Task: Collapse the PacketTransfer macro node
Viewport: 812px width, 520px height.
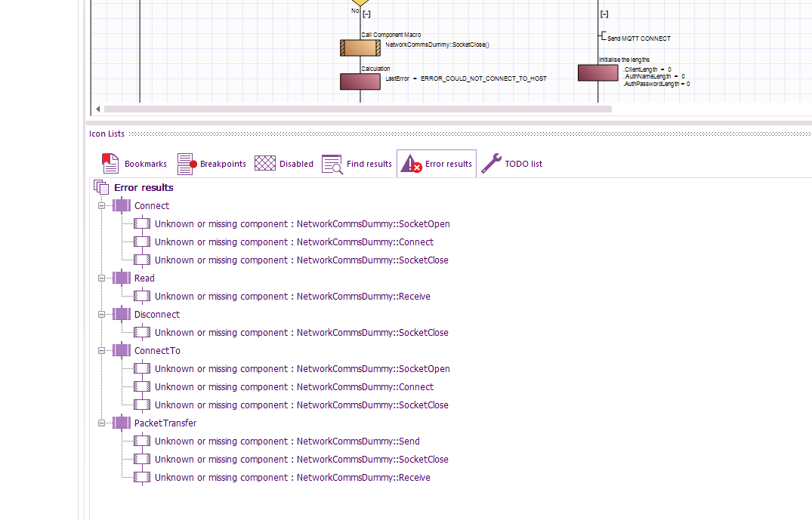Action: [102, 423]
